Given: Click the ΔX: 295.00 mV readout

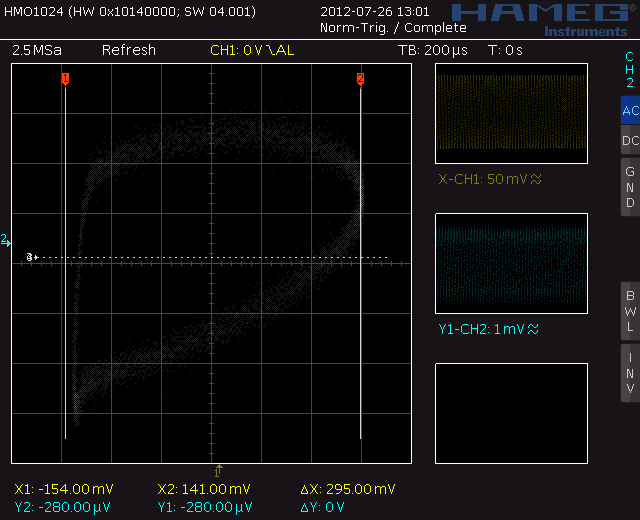Looking at the screenshot, I should [x=348, y=489].
